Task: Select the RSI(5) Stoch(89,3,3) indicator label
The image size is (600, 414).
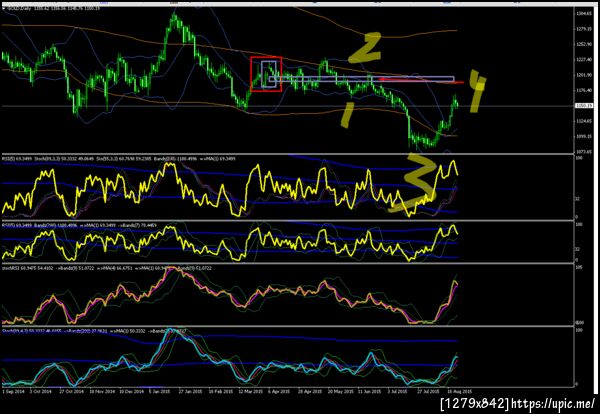Action: coord(118,158)
